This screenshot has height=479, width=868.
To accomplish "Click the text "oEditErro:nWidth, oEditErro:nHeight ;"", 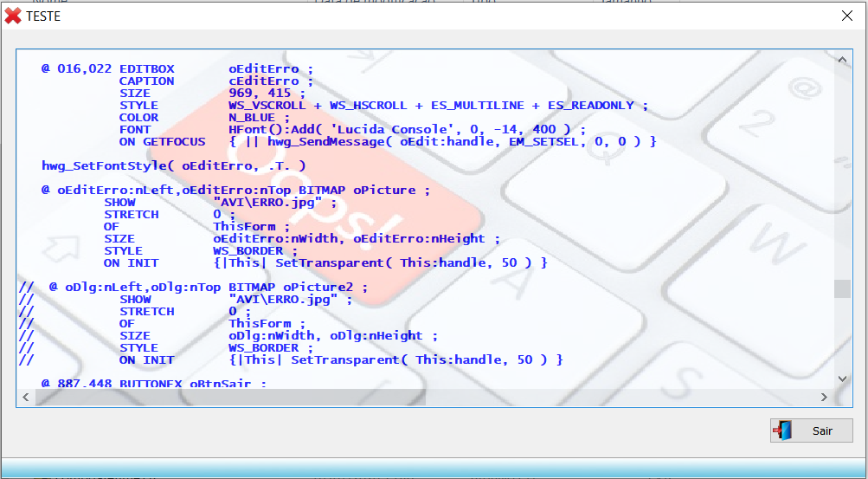I will click(x=357, y=239).
